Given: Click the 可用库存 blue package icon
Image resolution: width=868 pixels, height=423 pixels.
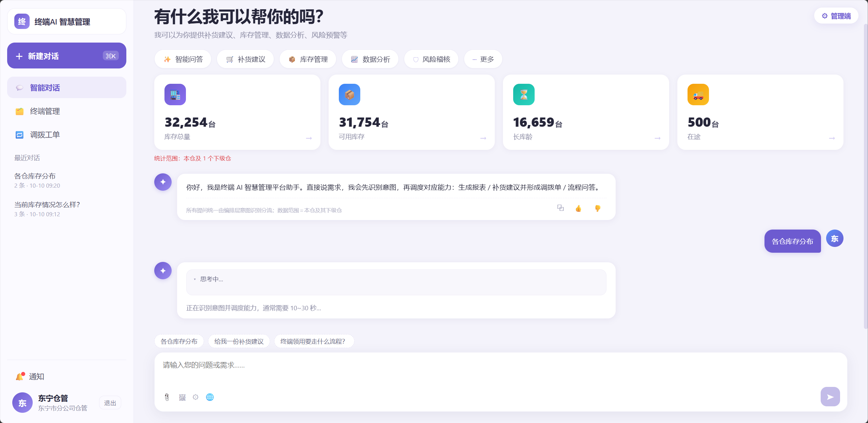Looking at the screenshot, I should [x=349, y=94].
